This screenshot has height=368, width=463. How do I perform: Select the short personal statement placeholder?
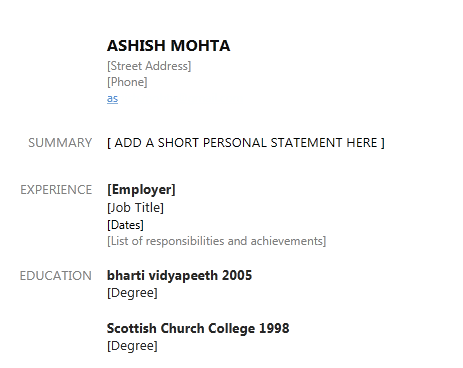(x=246, y=143)
